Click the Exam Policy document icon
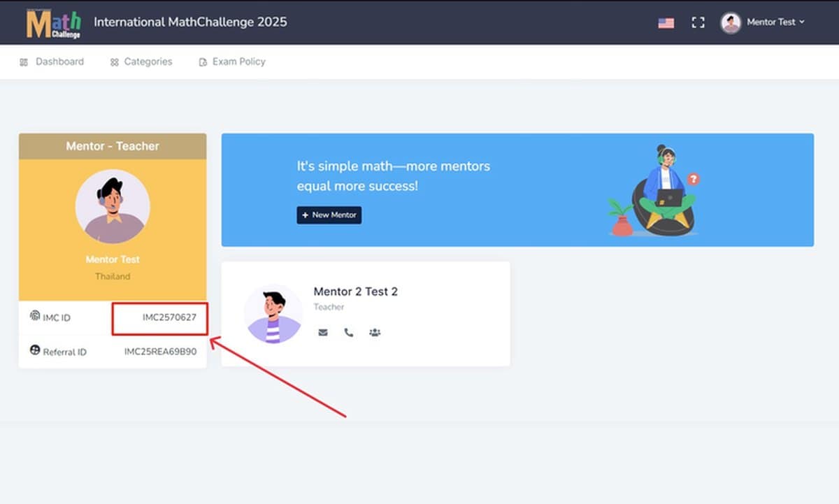The image size is (839, 504). click(203, 62)
